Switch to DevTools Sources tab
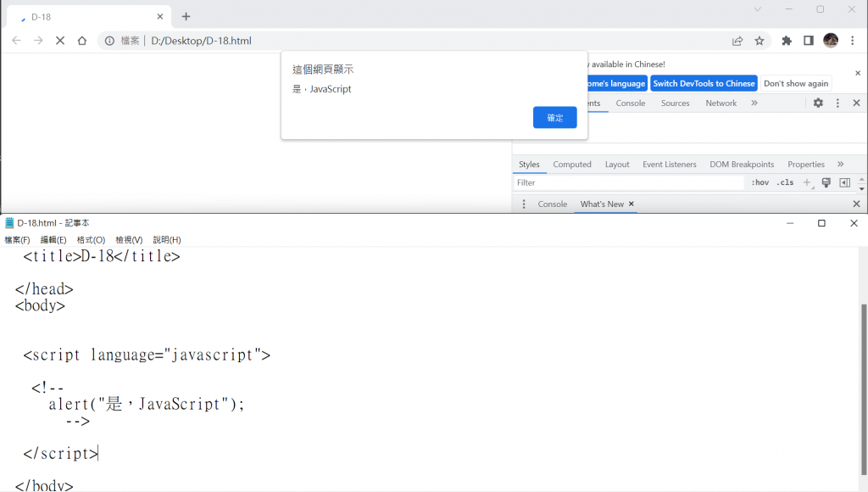 676,103
